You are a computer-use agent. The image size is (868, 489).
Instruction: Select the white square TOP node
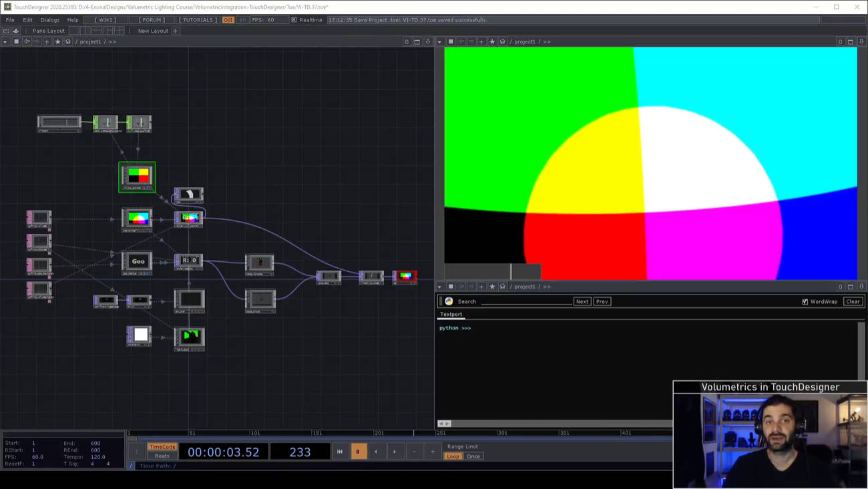[x=140, y=335]
